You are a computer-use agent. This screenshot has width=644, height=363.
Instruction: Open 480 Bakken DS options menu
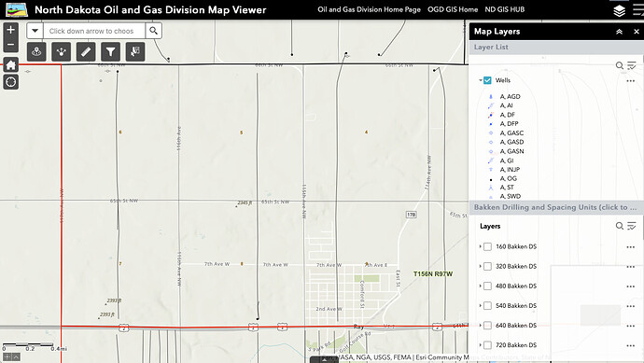point(631,286)
